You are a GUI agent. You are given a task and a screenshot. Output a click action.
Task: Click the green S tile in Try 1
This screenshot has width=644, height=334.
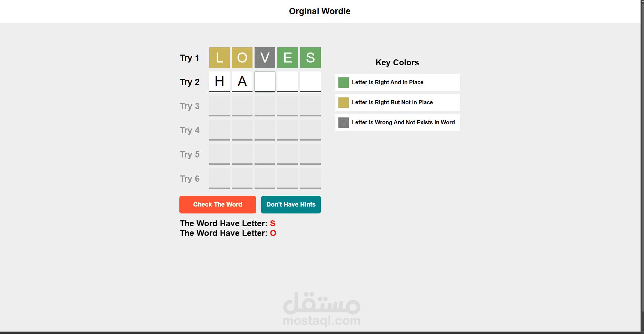pyautogui.click(x=310, y=58)
